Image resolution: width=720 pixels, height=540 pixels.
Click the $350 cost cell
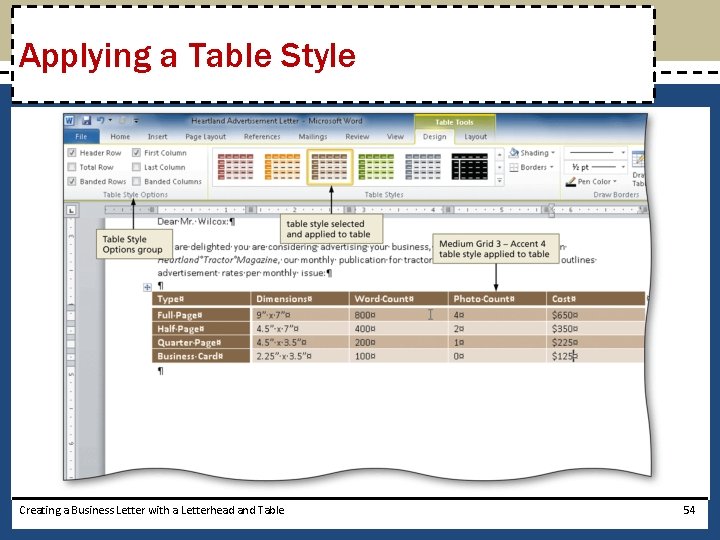pyautogui.click(x=596, y=329)
